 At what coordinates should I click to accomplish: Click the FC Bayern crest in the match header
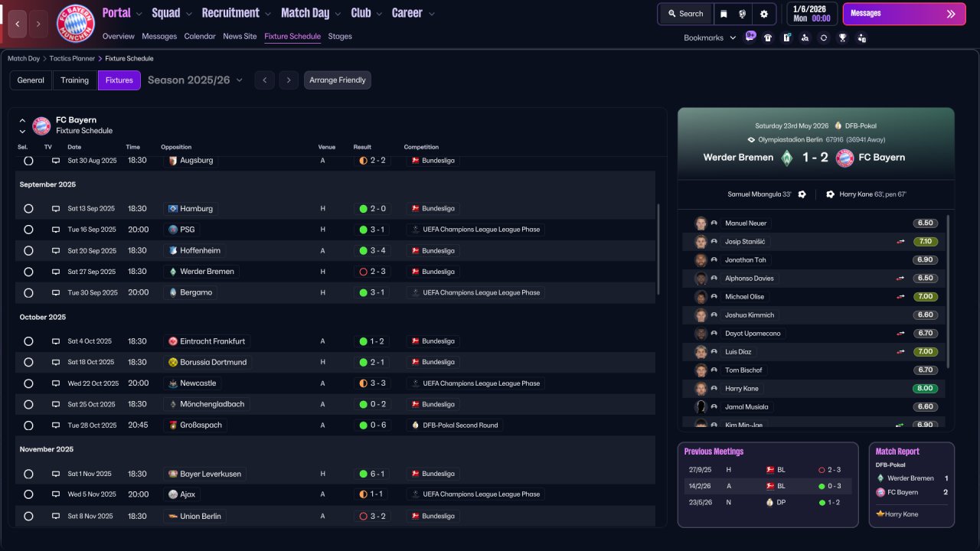pyautogui.click(x=844, y=158)
